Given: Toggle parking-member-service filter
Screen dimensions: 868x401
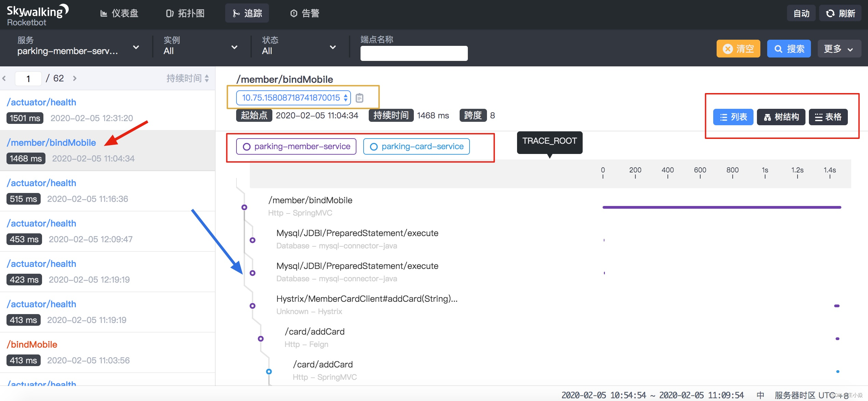Looking at the screenshot, I should click(x=296, y=146).
